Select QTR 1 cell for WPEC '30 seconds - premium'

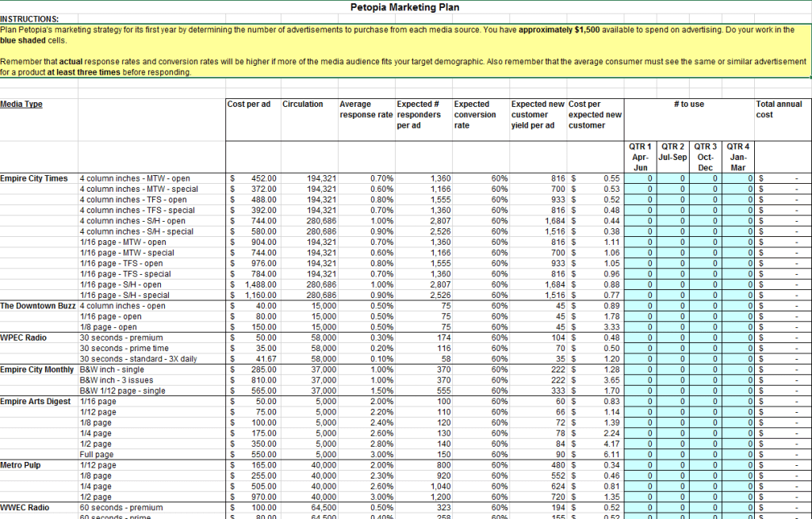pos(640,338)
